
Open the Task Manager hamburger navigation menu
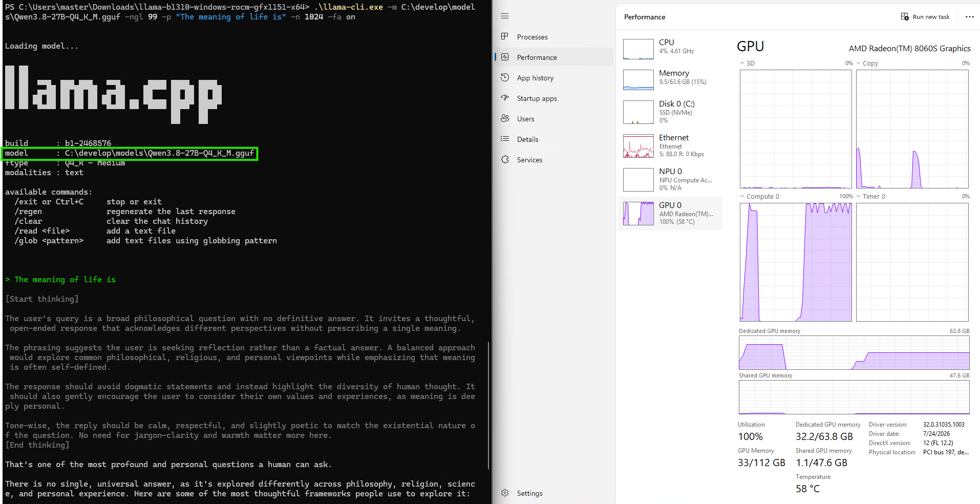505,16
